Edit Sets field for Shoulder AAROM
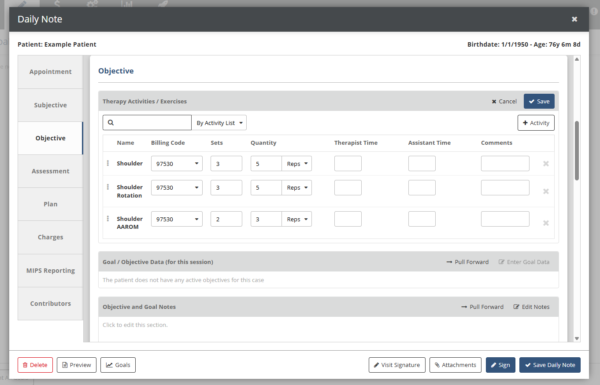 click(226, 219)
